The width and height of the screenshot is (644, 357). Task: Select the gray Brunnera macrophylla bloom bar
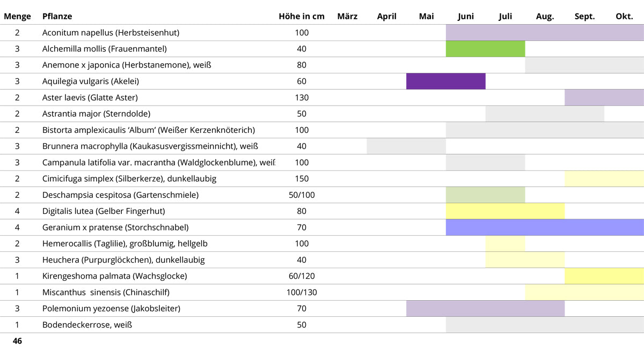[406, 146]
